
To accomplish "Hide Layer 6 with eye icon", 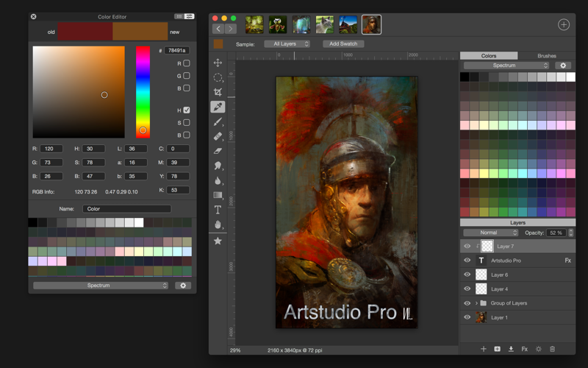I will pyautogui.click(x=467, y=275).
